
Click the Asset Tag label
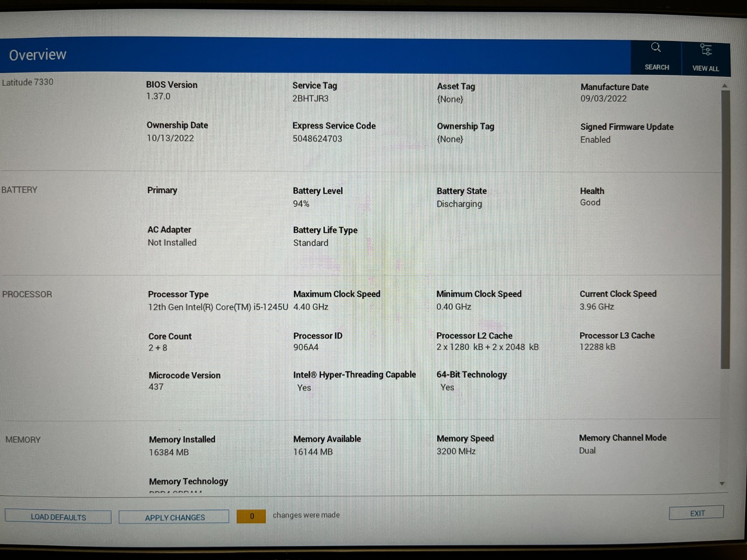point(456,86)
